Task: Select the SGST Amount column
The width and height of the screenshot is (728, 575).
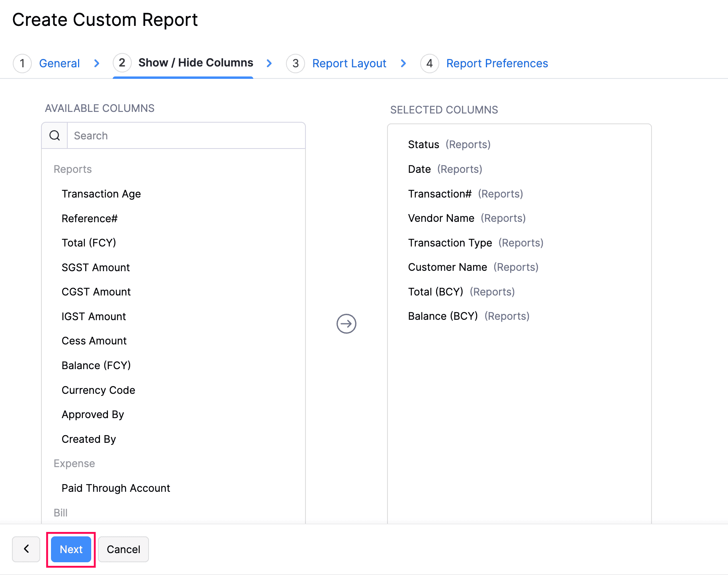Action: [96, 268]
